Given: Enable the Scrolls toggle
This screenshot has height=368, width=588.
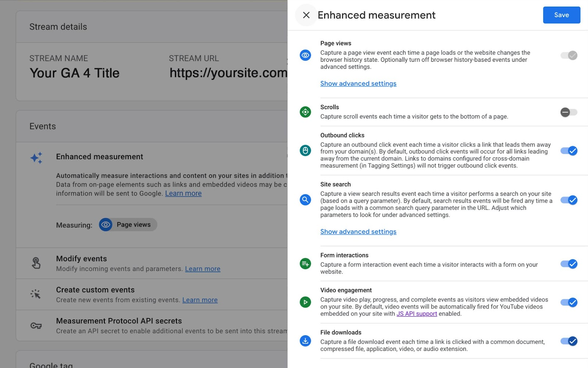Looking at the screenshot, I should 569,112.
